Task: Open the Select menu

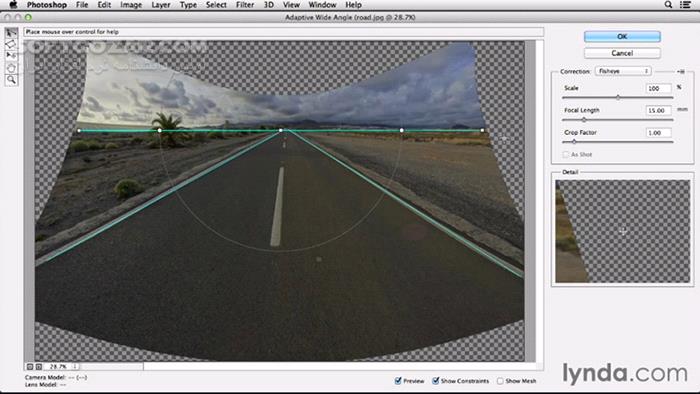Action: pos(216,5)
